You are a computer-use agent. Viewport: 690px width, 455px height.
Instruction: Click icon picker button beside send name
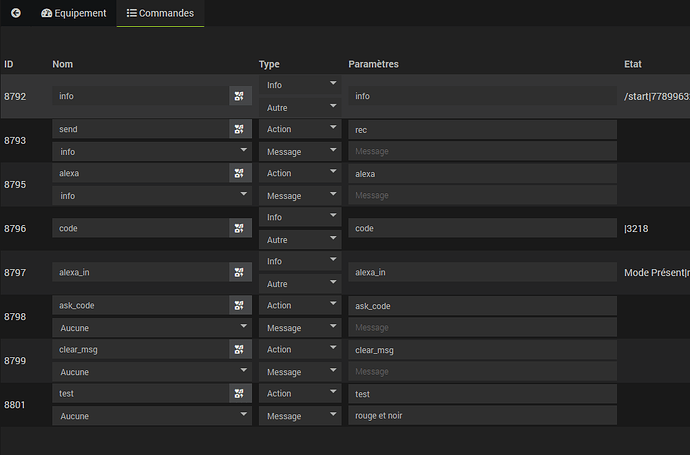point(239,129)
